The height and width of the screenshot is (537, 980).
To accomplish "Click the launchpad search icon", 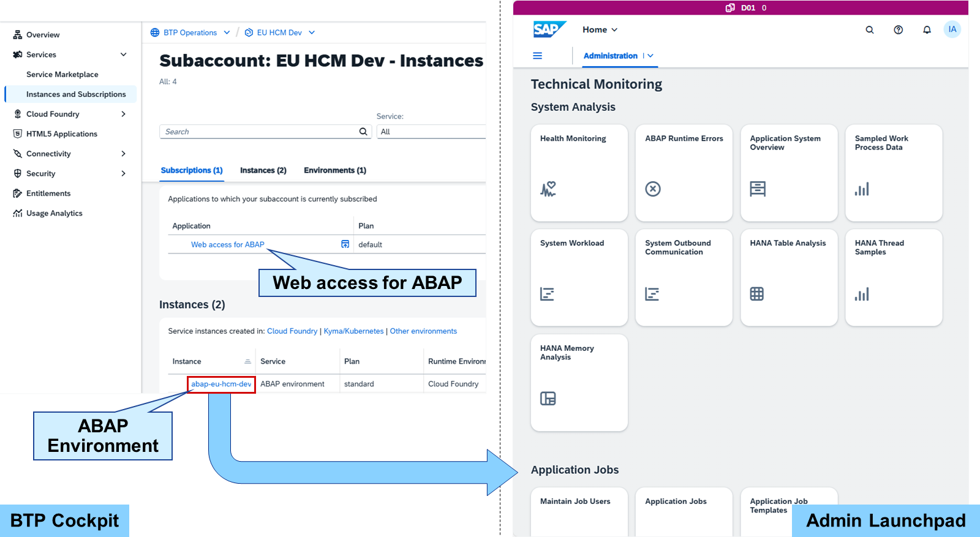I will click(870, 29).
